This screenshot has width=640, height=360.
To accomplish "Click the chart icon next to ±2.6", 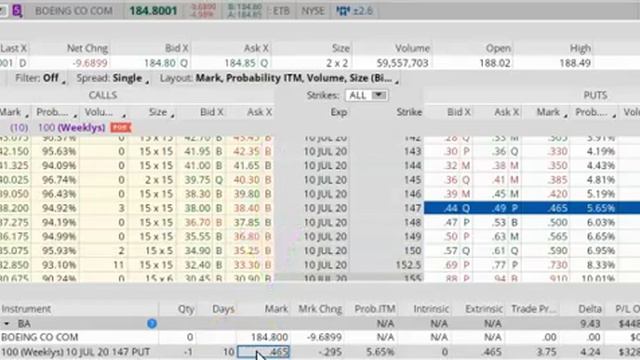I will coord(343,11).
